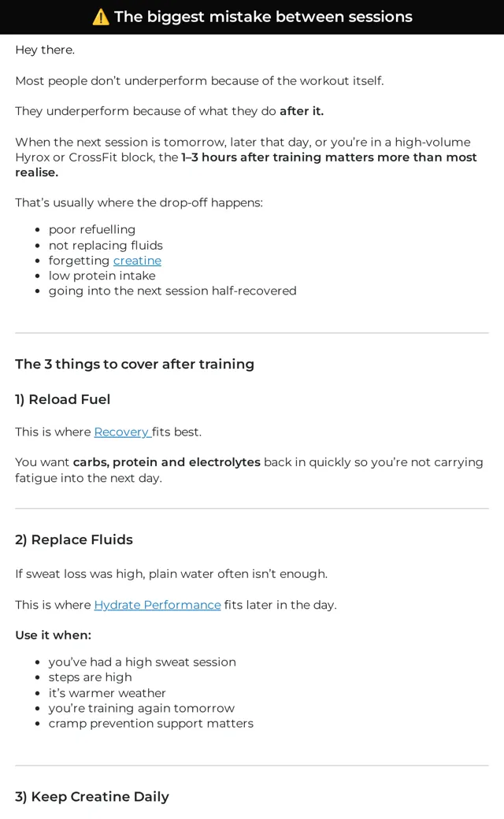This screenshot has width=504, height=819.
Task: Follow the Recovery product link
Action: 123,432
